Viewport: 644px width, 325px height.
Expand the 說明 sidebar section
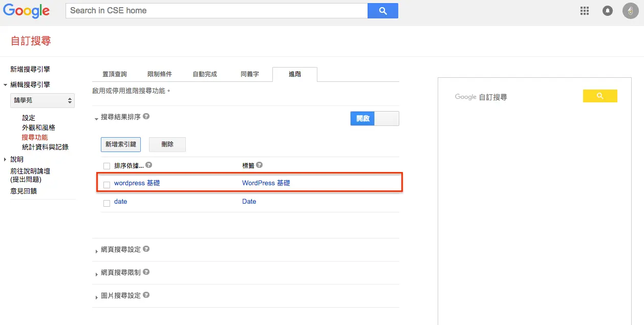[x=5, y=159]
